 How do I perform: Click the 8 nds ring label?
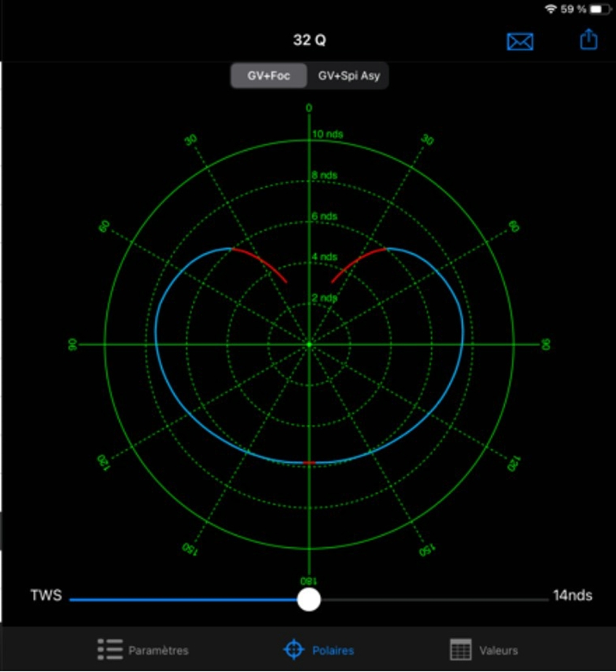click(325, 175)
